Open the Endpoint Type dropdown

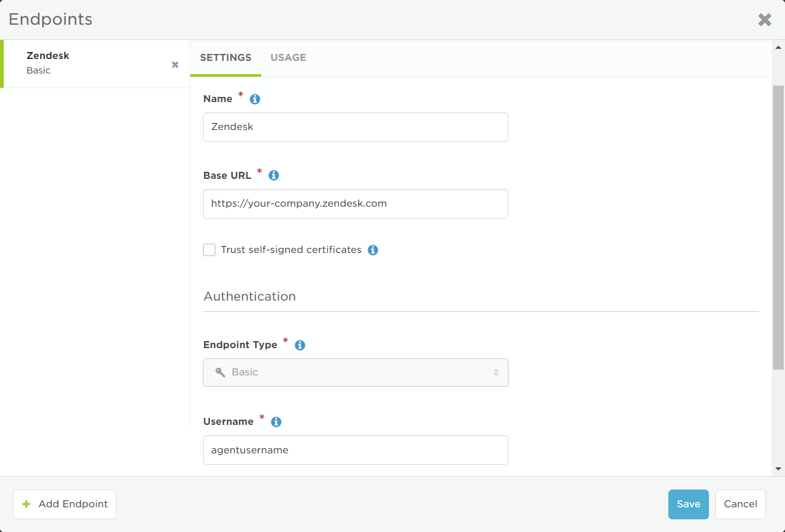pyautogui.click(x=355, y=372)
